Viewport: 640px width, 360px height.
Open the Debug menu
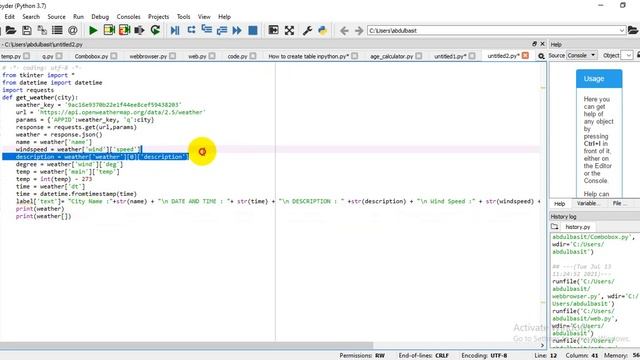click(100, 17)
